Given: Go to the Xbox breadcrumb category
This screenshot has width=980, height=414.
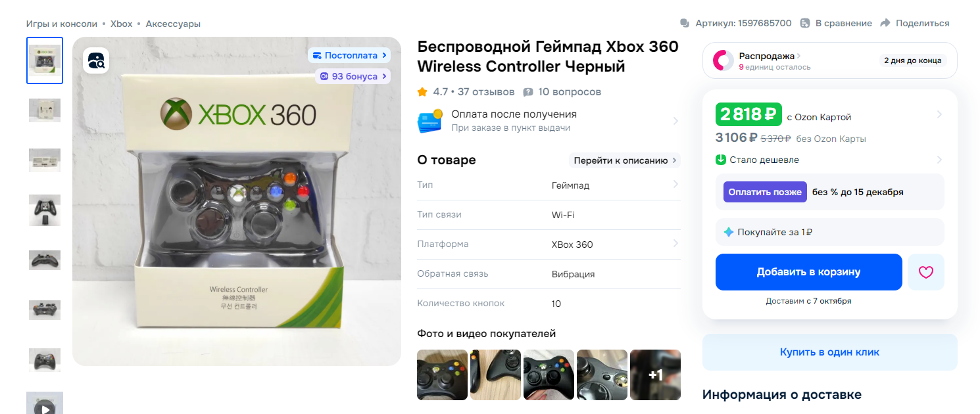Looking at the screenshot, I should [121, 24].
